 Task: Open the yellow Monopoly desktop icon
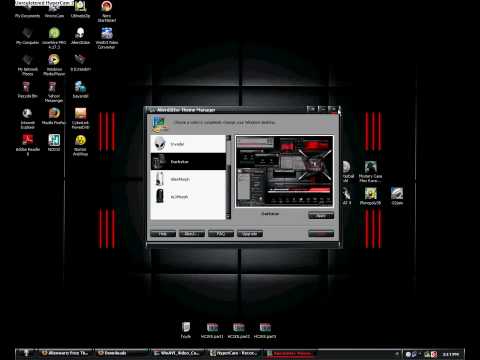(370, 196)
